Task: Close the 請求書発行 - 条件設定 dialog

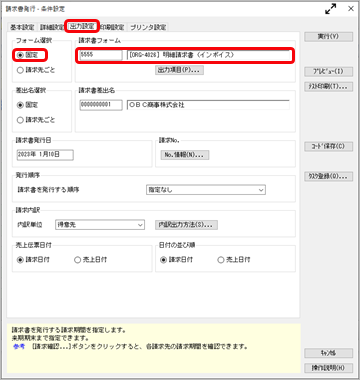Action: (351, 9)
